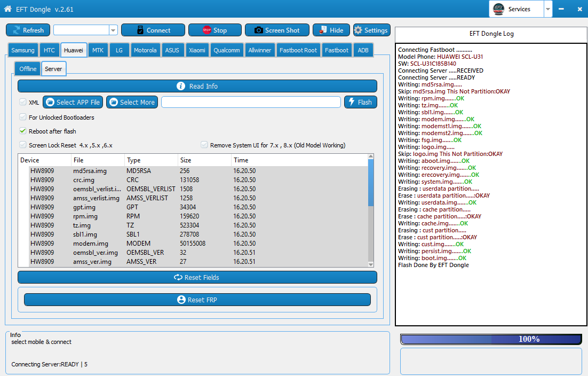Open the Offline sub-tab
The width and height of the screenshot is (588, 376).
(x=28, y=69)
